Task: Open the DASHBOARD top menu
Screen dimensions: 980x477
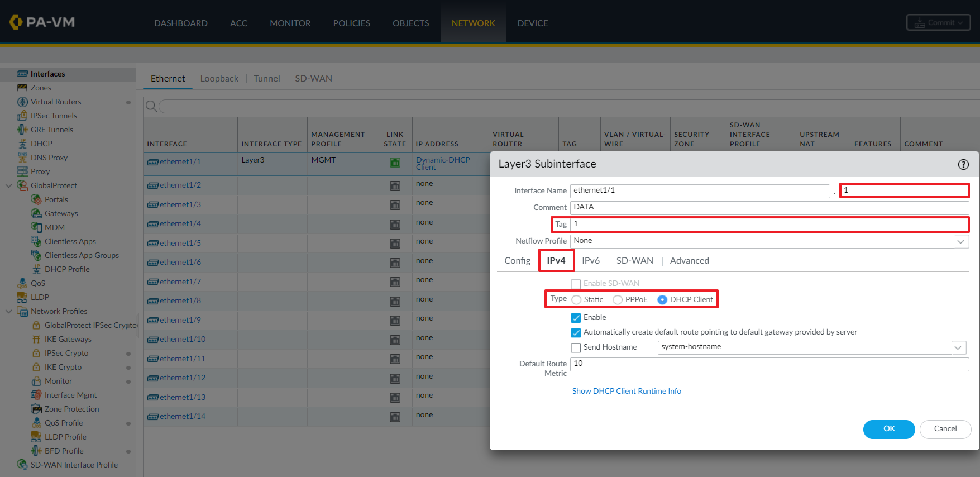Action: 180,23
